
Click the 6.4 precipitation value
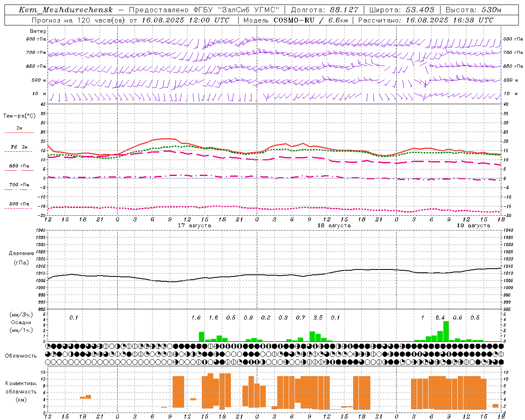(440, 318)
